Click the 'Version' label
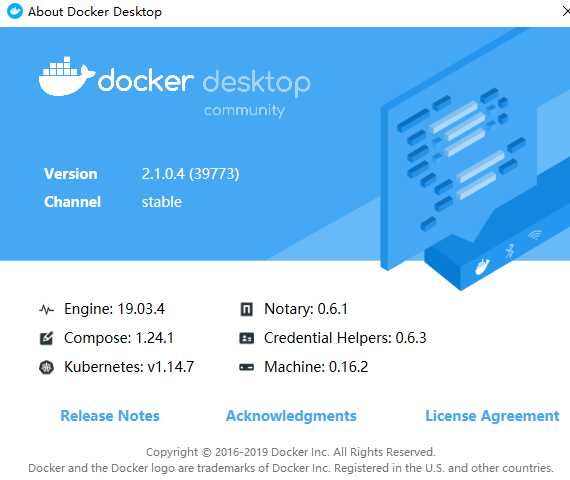 tap(71, 174)
